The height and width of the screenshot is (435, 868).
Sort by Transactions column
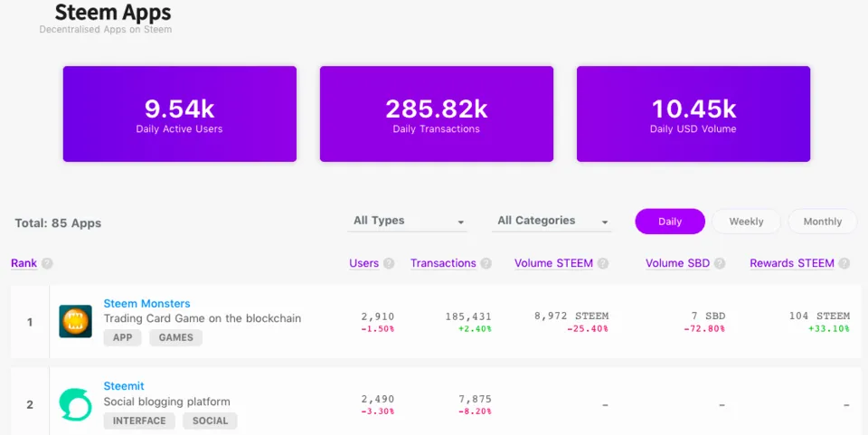coord(443,263)
